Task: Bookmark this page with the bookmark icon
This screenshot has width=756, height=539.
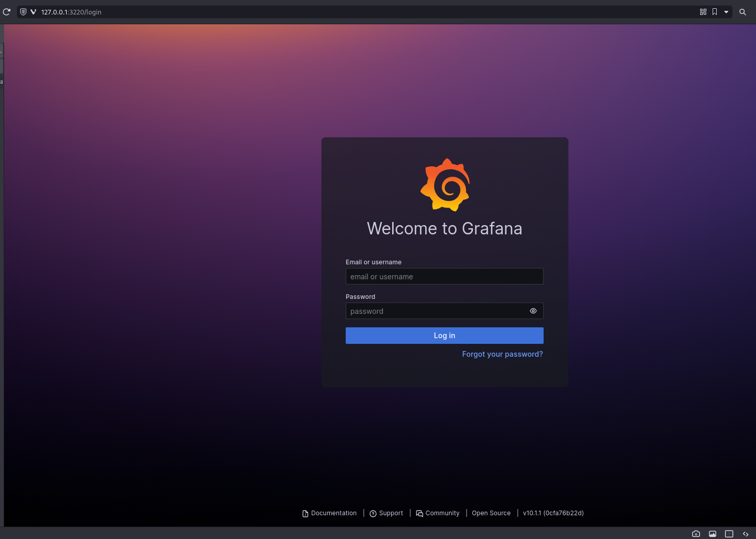Action: [x=715, y=12]
